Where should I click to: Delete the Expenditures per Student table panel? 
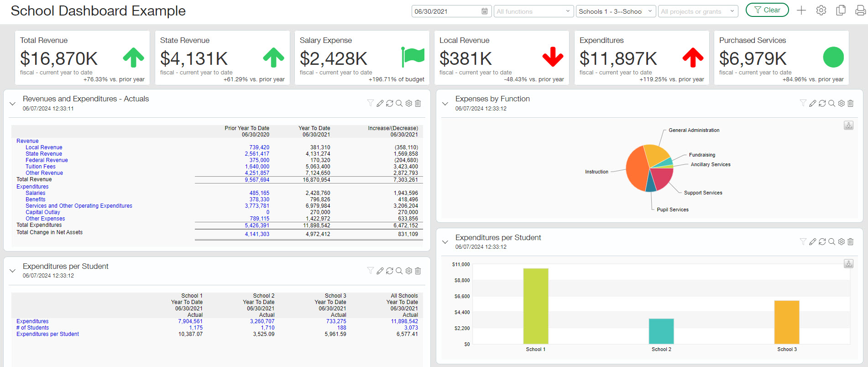418,271
